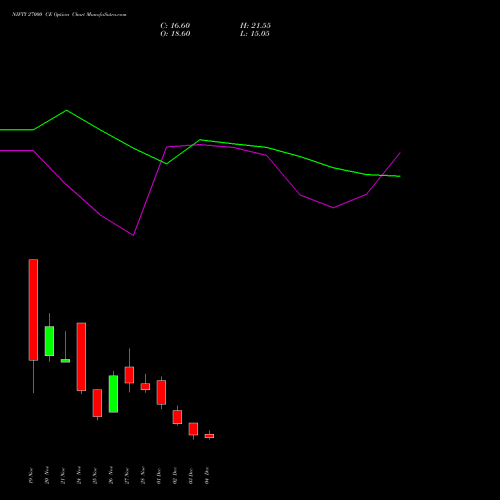The width and height of the screenshot is (500, 500).
Task: Click the green 20 Nov candlestick
Action: click(x=49, y=341)
